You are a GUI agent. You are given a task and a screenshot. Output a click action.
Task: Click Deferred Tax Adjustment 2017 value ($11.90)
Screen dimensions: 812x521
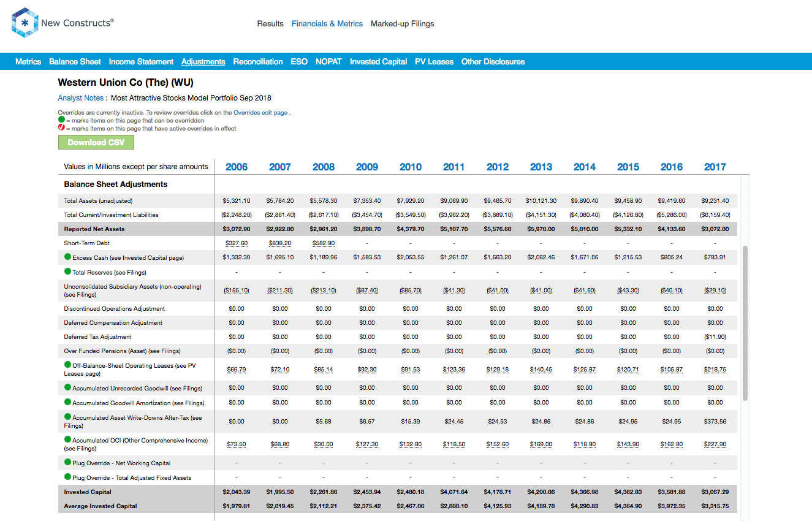tap(715, 337)
